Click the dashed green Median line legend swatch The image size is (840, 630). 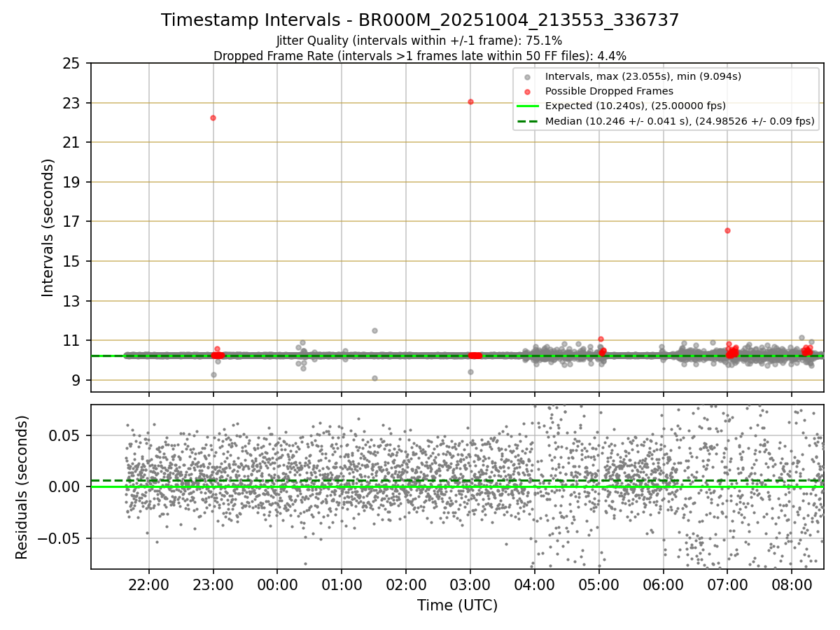[528, 121]
